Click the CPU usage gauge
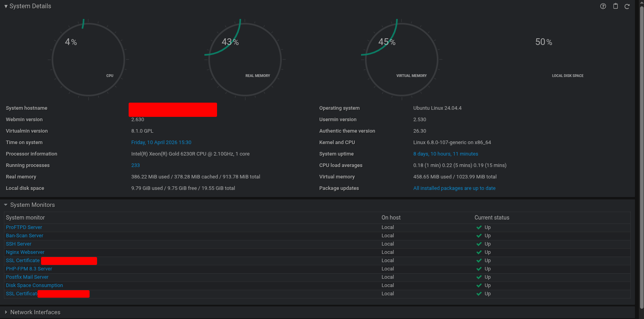 click(x=88, y=59)
